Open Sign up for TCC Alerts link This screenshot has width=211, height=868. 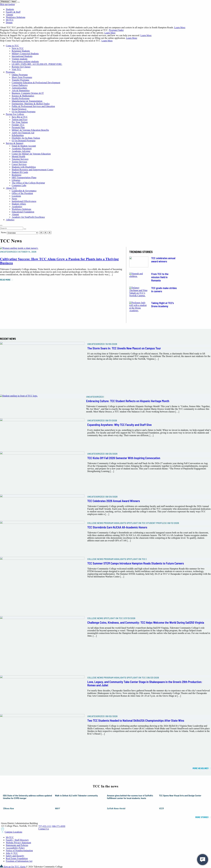coord(15,867)
